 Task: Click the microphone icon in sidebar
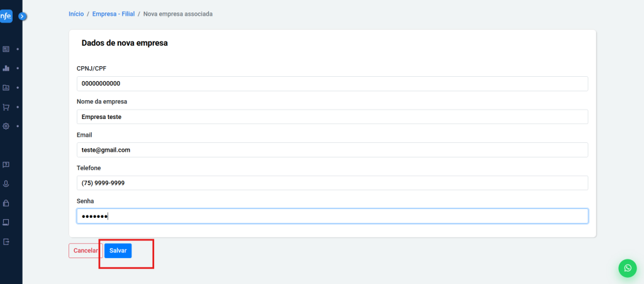click(x=6, y=184)
